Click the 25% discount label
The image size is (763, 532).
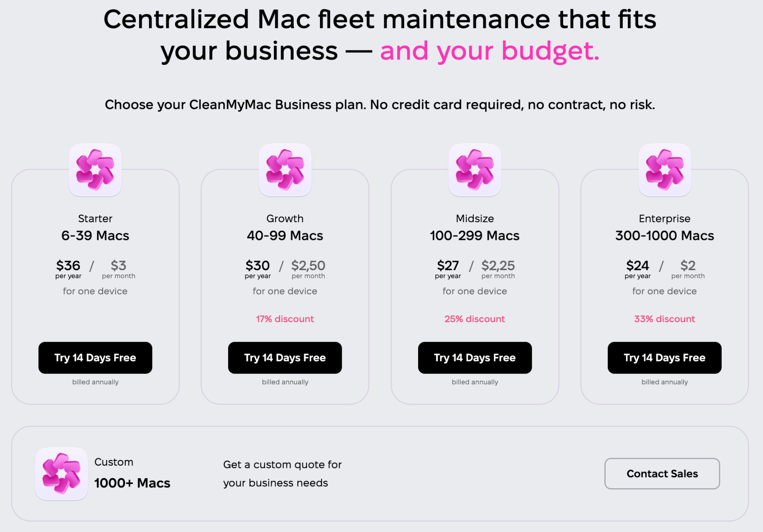(474, 319)
